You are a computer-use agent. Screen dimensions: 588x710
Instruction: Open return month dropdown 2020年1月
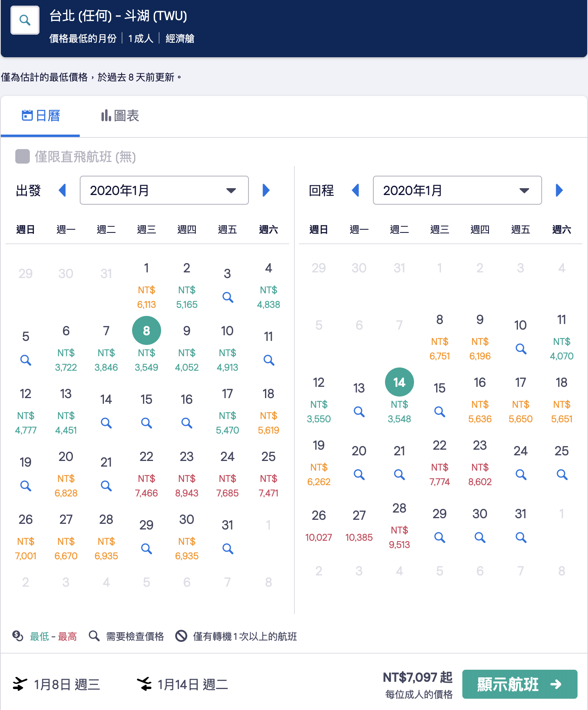tap(458, 190)
